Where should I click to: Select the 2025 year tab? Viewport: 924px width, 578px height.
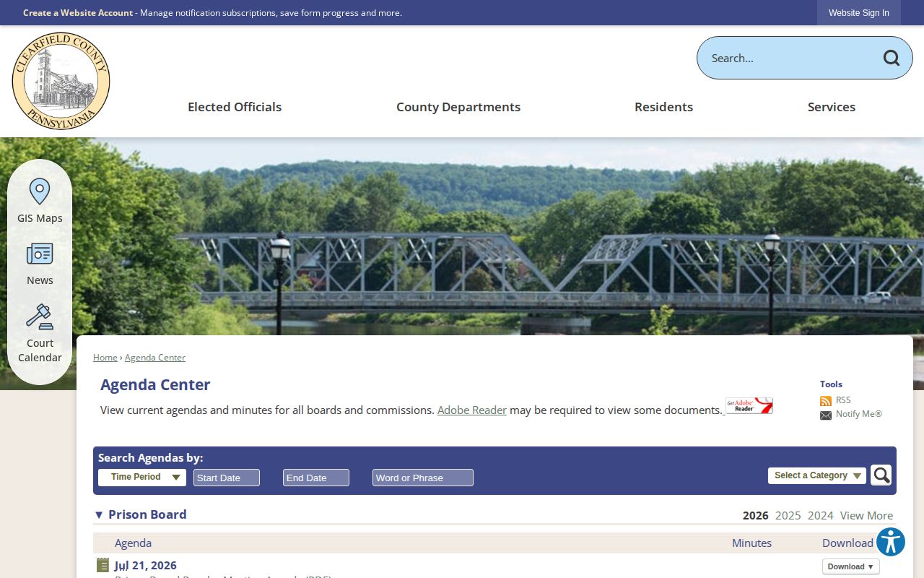788,515
